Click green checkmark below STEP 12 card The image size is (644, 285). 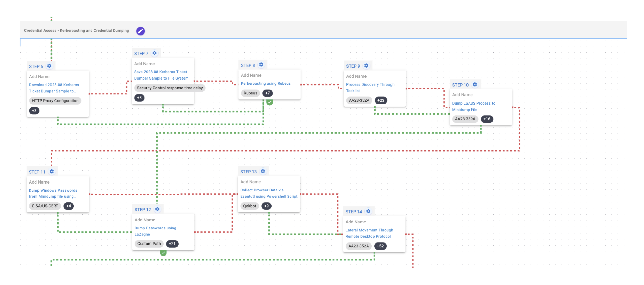(163, 253)
